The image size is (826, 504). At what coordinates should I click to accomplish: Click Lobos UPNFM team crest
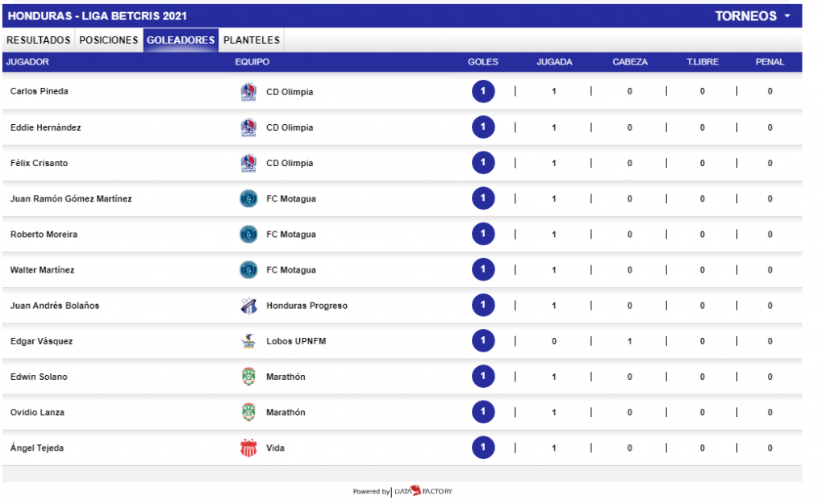248,341
